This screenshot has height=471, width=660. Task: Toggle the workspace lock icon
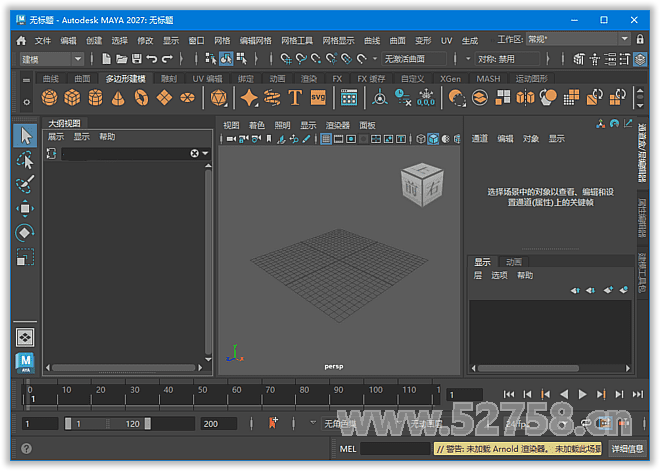[640, 40]
